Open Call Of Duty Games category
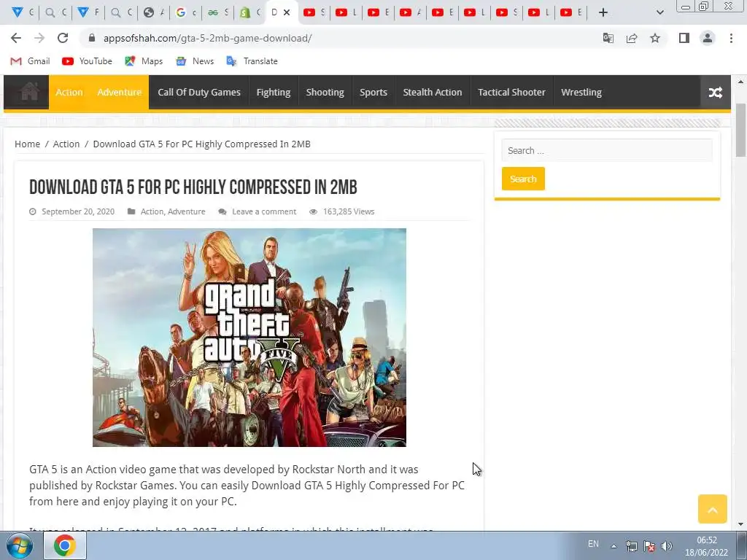This screenshot has width=747, height=560. 198,92
